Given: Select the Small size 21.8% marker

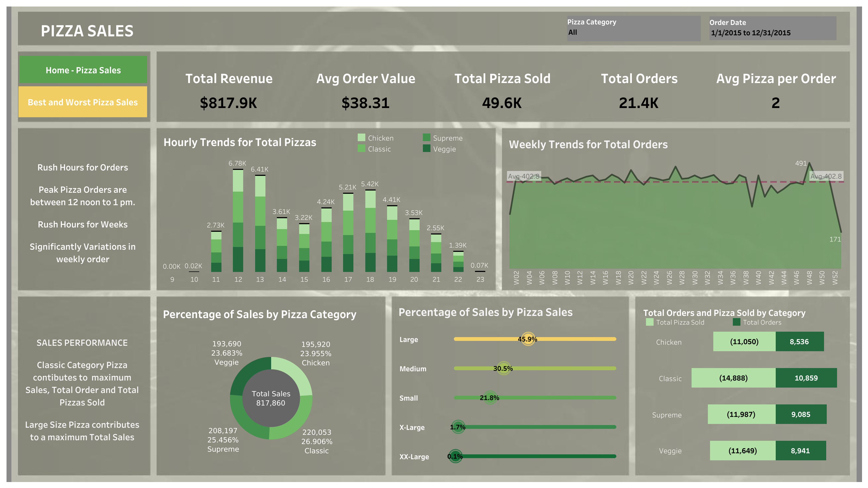Looking at the screenshot, I should (490, 398).
